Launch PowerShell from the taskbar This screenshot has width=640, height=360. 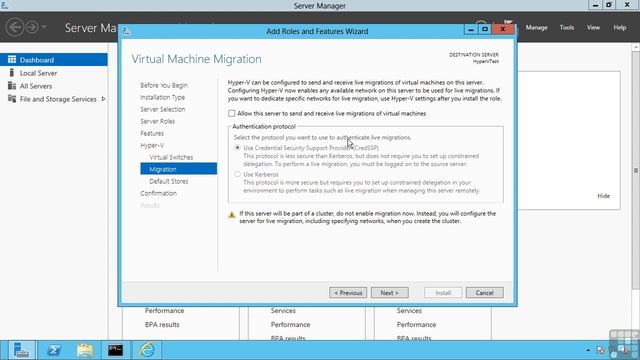tap(53, 350)
